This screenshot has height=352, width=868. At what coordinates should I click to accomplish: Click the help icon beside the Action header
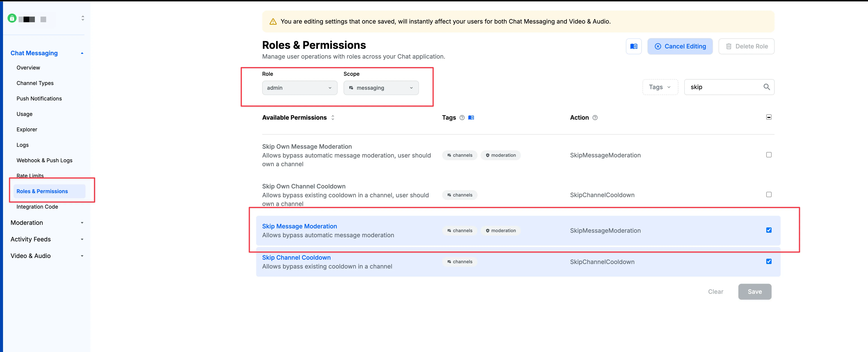595,118
